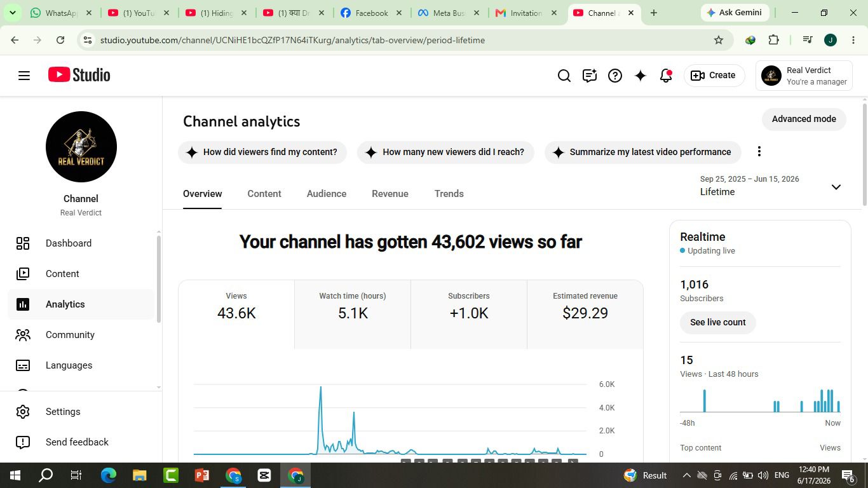Image resolution: width=868 pixels, height=488 pixels.
Task: Bookmark this page with the star icon
Action: click(x=719, y=40)
